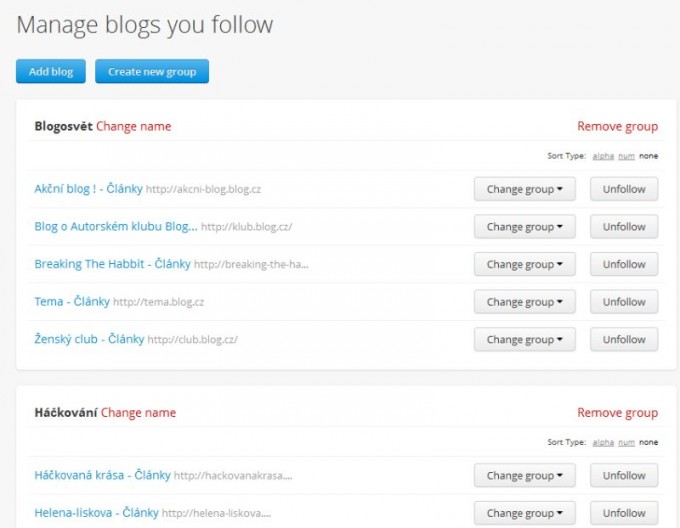Viewport: 680px width, 528px height.
Task: Remove the Blogosvět group
Action: coord(617,126)
